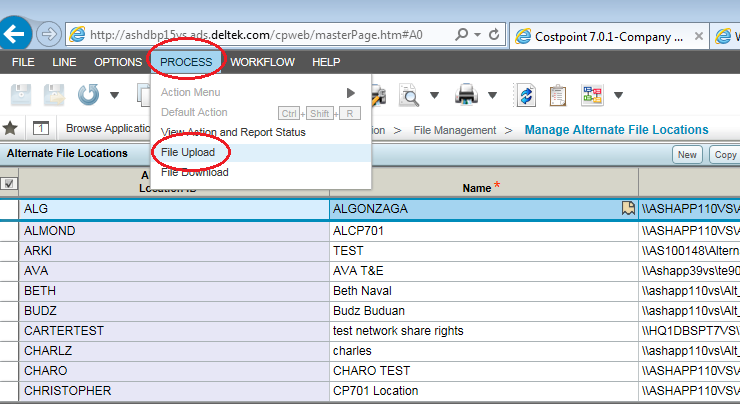Click the ALCP701 name cell
740x404 pixels.
click(483, 231)
